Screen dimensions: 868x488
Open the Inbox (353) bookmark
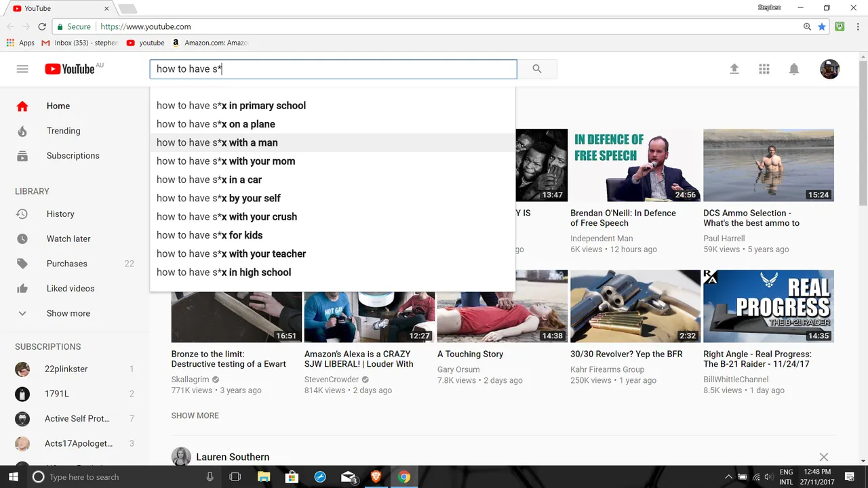79,43
